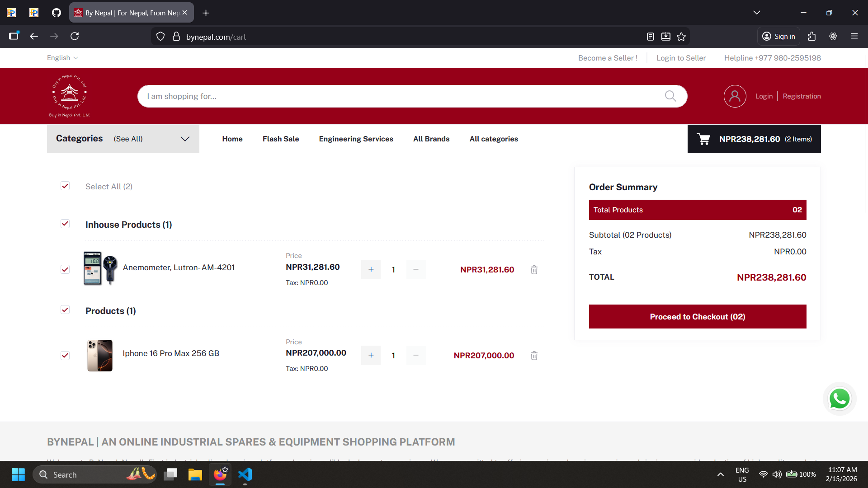The width and height of the screenshot is (868, 488).
Task: Uncheck the Iphone 16 Pro Max checkbox
Action: [x=65, y=356]
